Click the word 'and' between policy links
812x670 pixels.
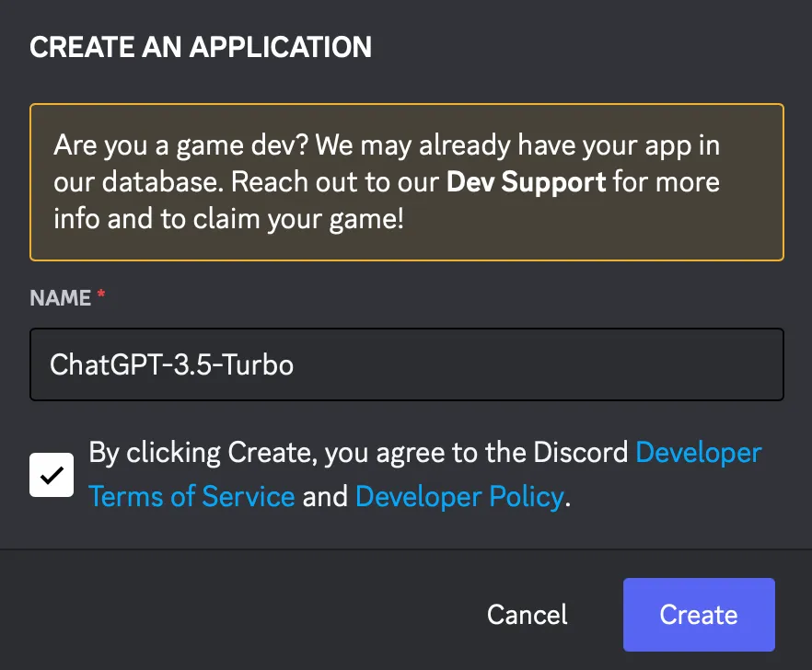[x=325, y=497]
